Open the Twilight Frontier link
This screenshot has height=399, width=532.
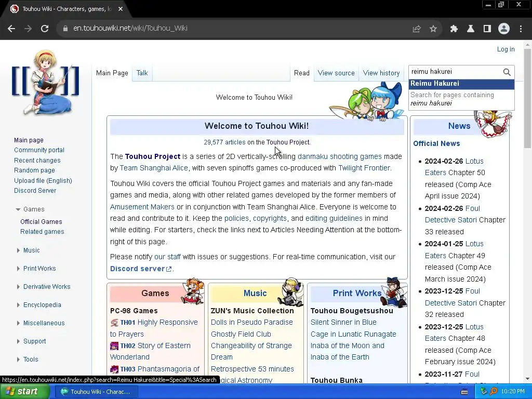[x=364, y=168]
